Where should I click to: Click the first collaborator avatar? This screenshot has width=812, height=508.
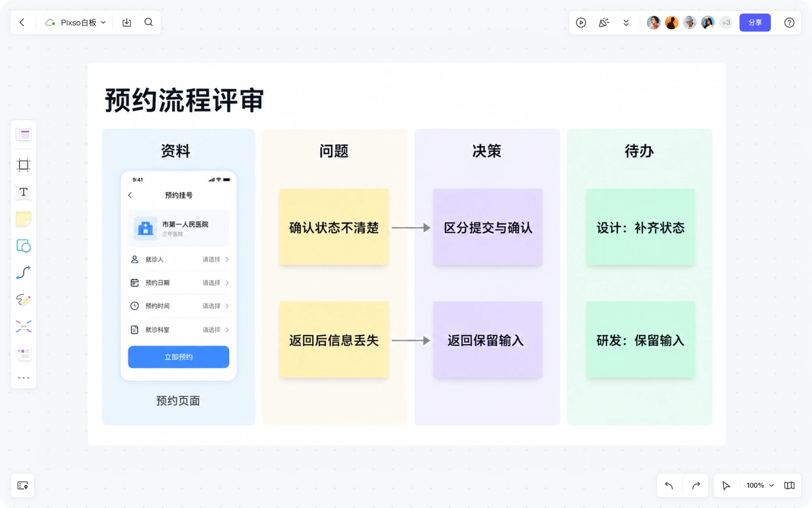click(653, 23)
